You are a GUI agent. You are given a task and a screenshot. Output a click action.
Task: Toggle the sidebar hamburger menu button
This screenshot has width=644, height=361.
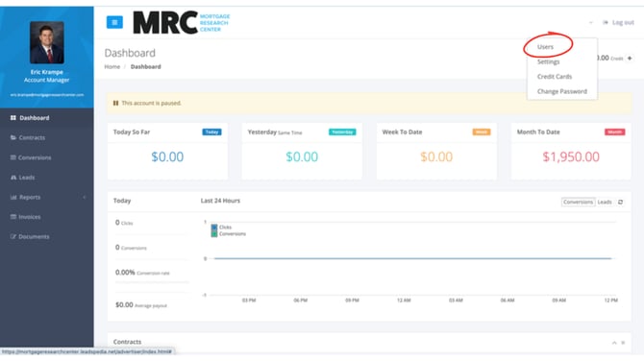click(x=114, y=22)
